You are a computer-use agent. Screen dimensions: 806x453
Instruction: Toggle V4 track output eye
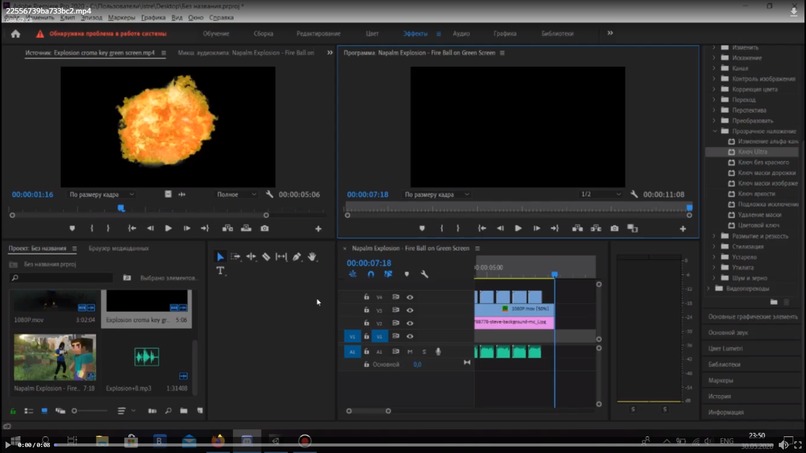point(410,297)
